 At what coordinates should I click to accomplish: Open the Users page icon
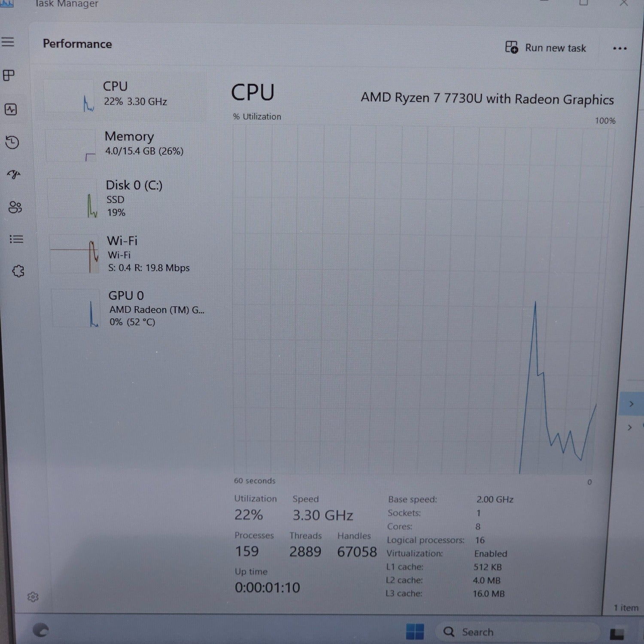(x=15, y=207)
